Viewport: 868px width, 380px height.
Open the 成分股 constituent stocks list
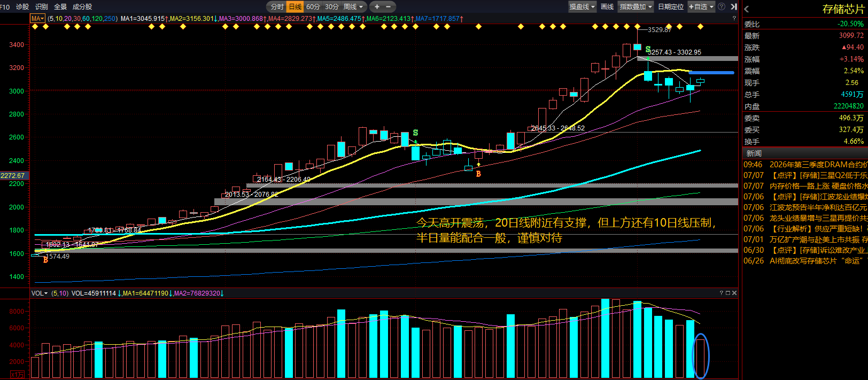click(x=82, y=7)
